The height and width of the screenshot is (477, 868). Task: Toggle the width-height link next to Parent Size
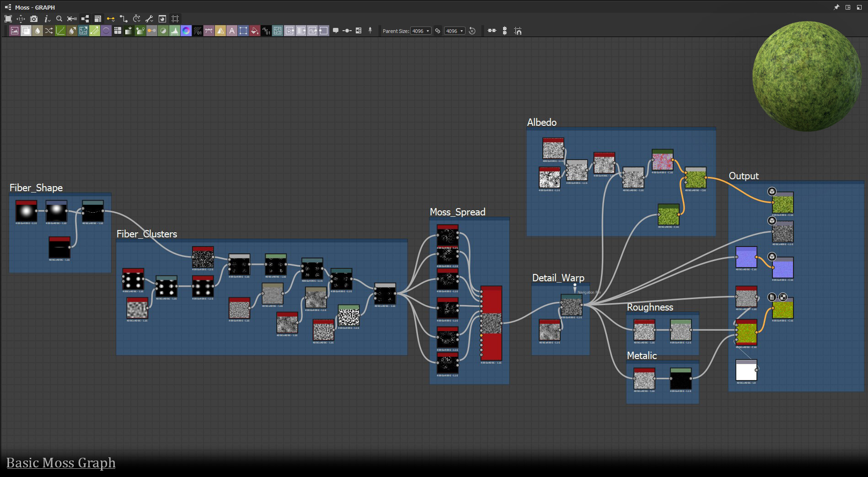[438, 31]
